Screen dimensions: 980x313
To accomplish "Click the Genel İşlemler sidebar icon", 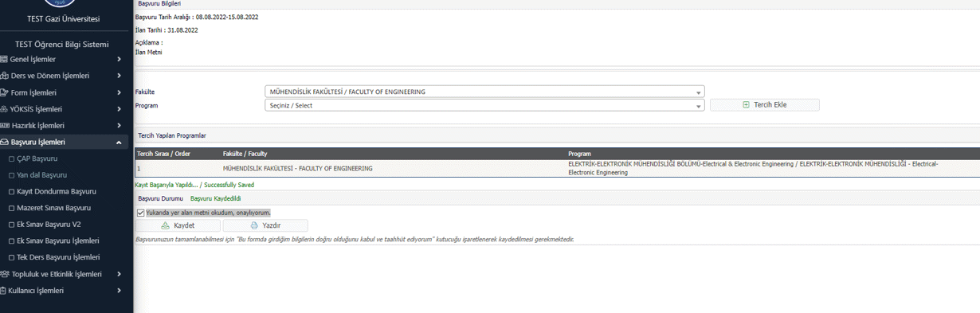I will [x=4, y=60].
